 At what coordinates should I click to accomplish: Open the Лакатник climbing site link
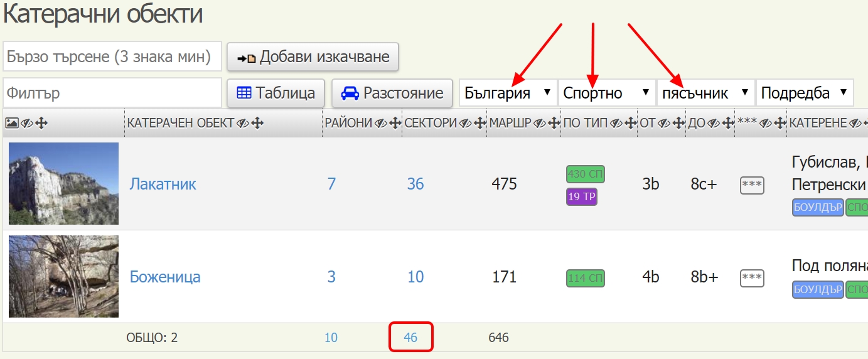click(163, 184)
